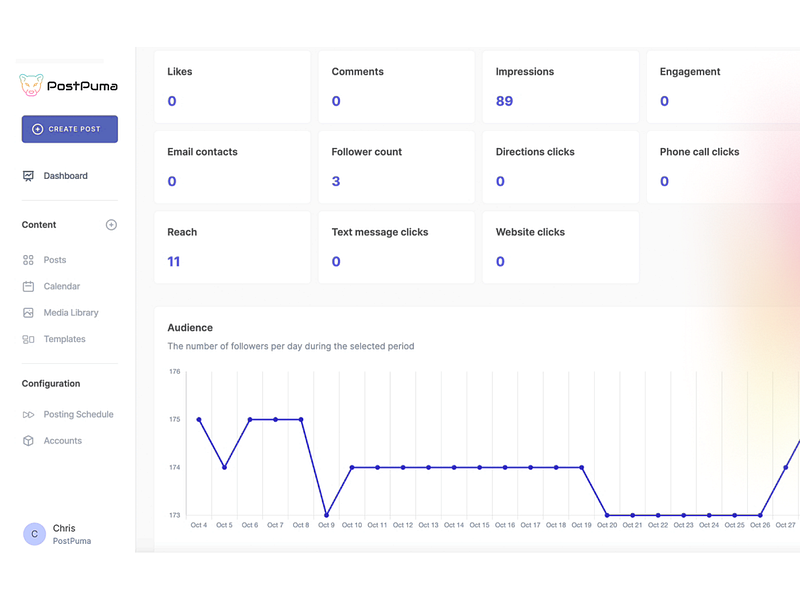Click the Oct 4 data point on chart

point(199,420)
